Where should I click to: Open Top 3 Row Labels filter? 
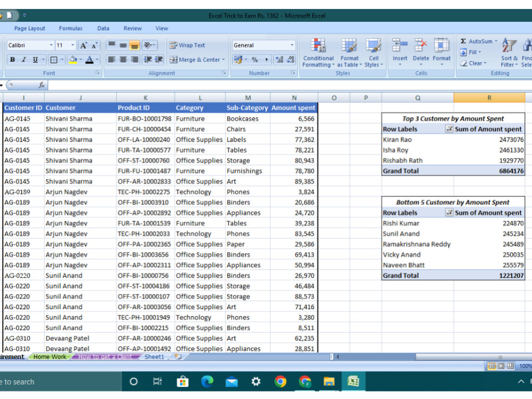[x=449, y=129]
